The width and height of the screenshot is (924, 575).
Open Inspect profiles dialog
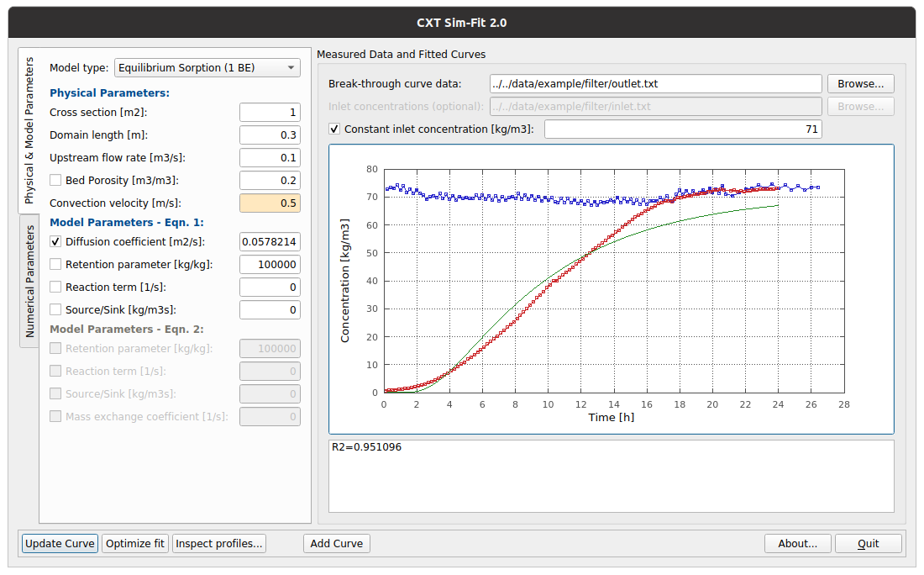coord(219,544)
